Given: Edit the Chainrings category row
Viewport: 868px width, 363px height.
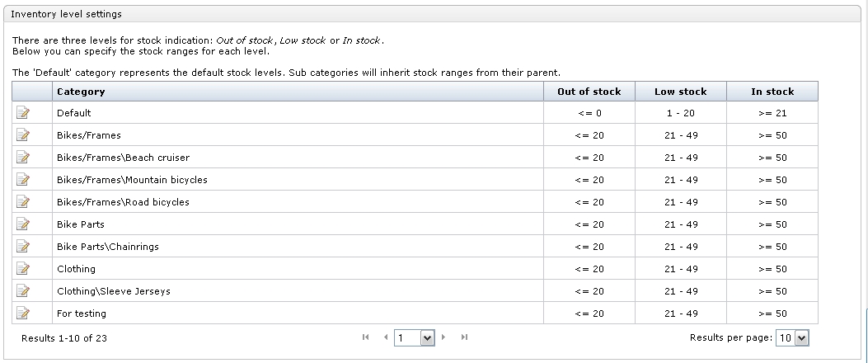Looking at the screenshot, I should tap(23, 247).
